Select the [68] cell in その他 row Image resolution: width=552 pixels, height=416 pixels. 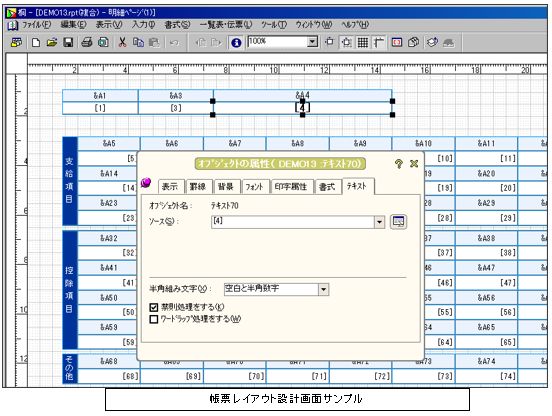tap(109, 376)
